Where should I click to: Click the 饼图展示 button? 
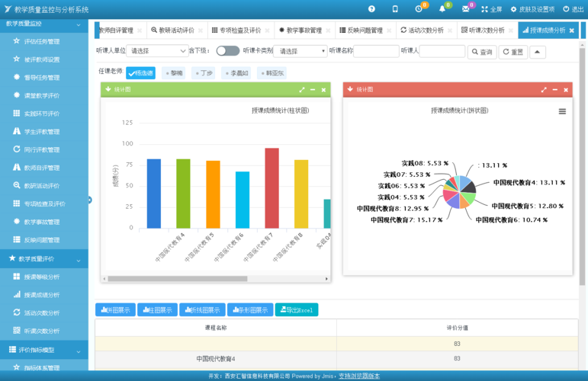coord(115,310)
